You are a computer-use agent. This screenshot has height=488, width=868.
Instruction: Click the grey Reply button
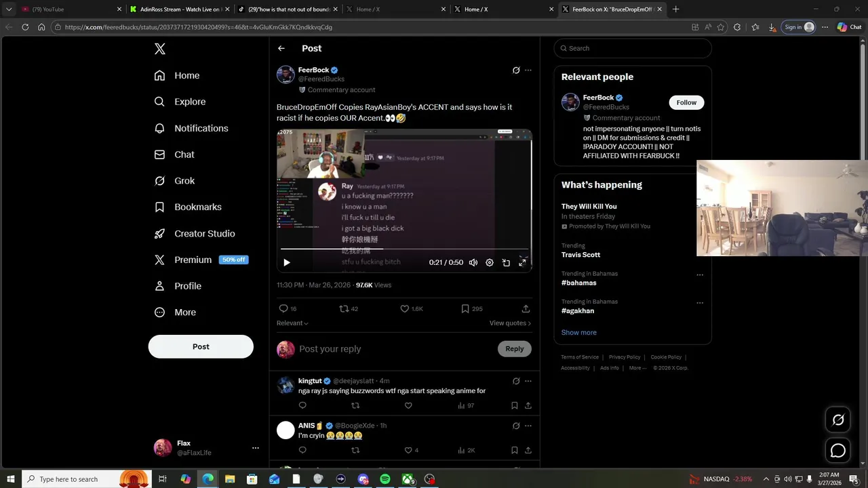pyautogui.click(x=515, y=349)
